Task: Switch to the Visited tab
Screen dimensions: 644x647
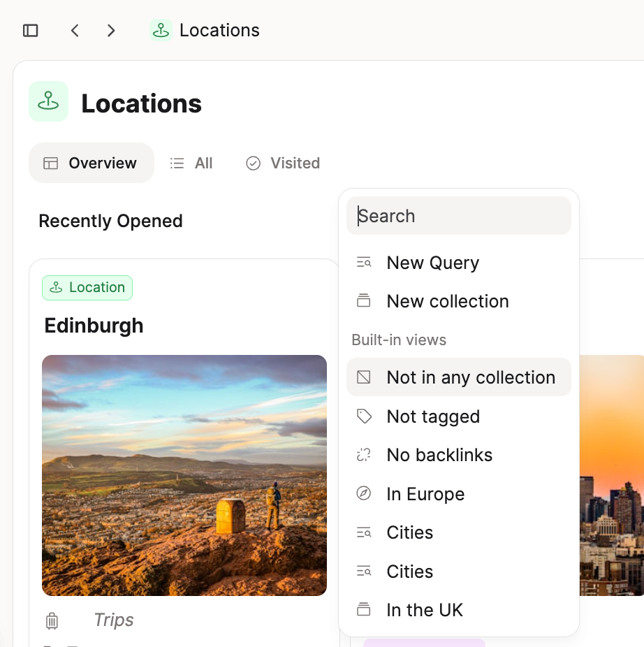Action: (283, 163)
